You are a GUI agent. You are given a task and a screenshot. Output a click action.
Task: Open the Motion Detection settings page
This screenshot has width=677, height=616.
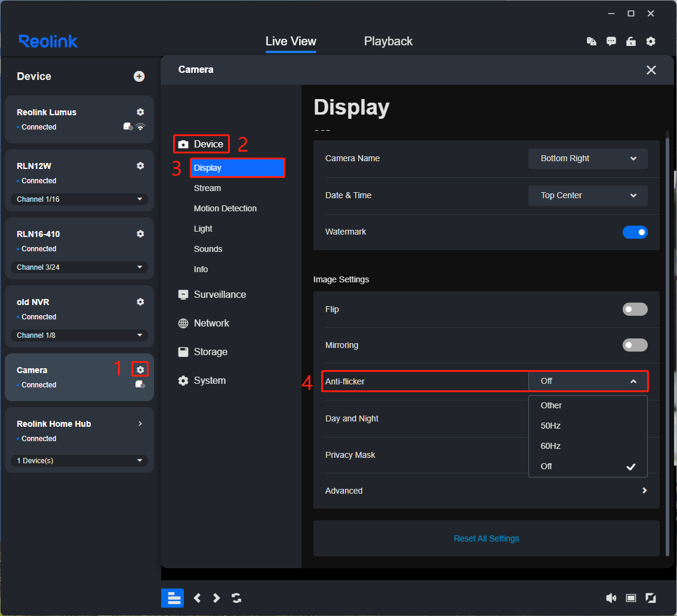[x=225, y=208]
